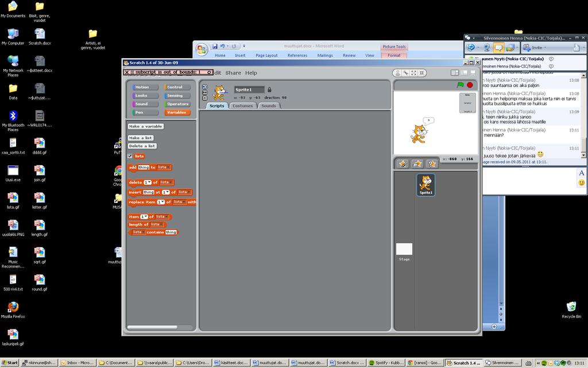Click Make a variable button

[x=146, y=126]
